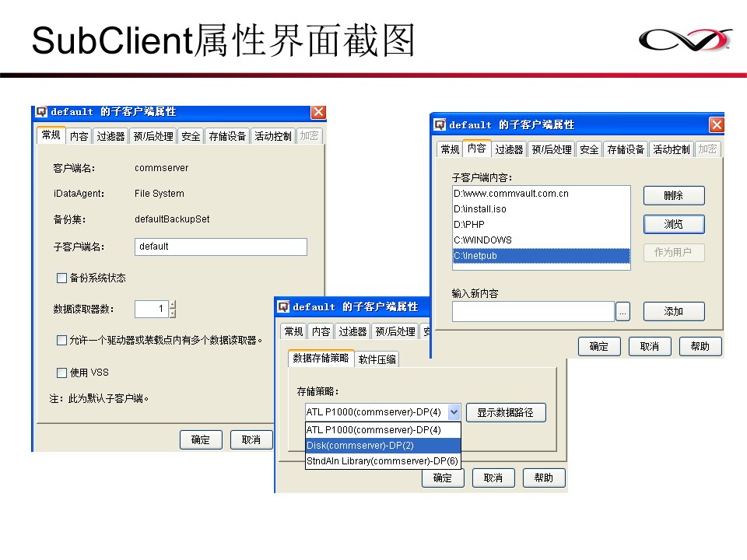Increase the 数据读取器数 spinner value
The height and width of the screenshot is (560, 747).
173,305
